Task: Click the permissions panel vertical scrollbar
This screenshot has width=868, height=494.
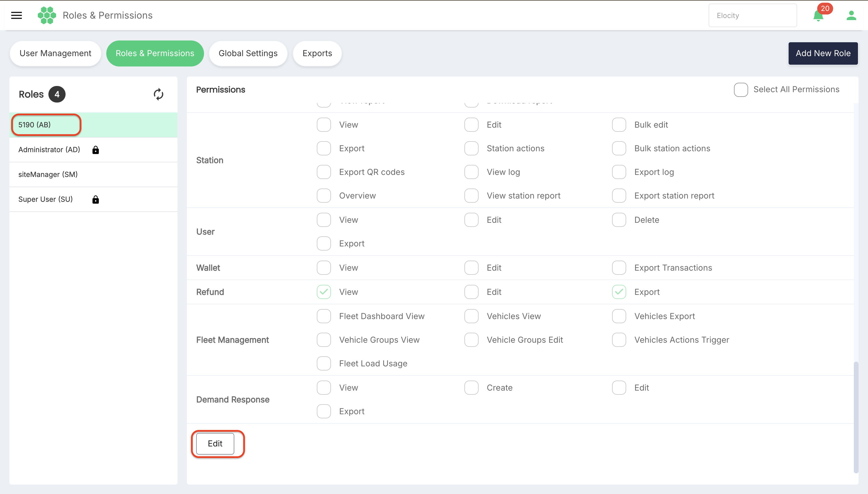Action: 856,417
